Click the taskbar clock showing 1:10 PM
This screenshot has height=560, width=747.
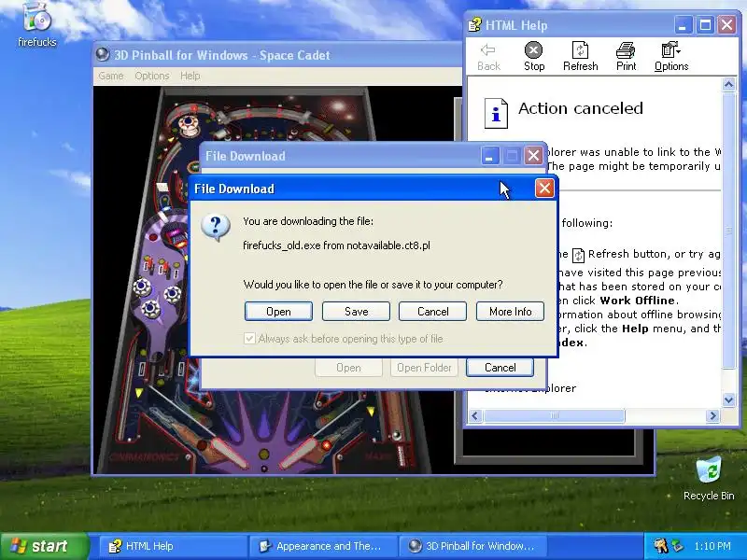coord(712,546)
